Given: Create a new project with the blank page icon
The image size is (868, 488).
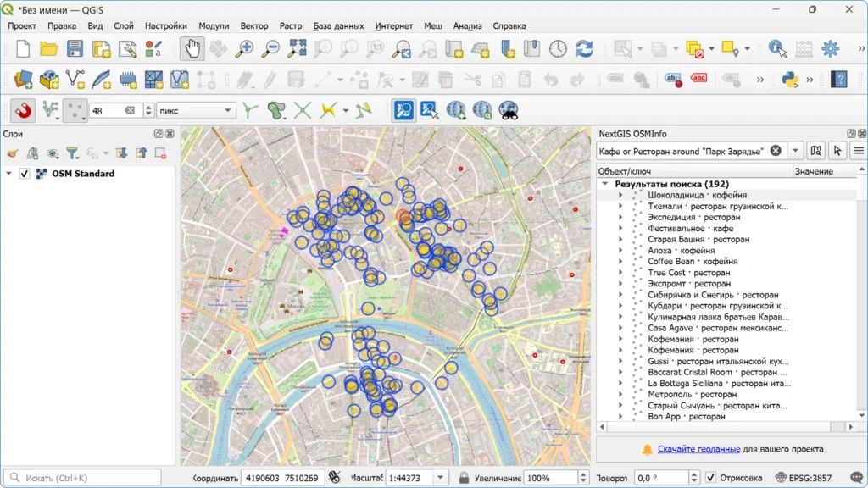Looking at the screenshot, I should coord(23,48).
